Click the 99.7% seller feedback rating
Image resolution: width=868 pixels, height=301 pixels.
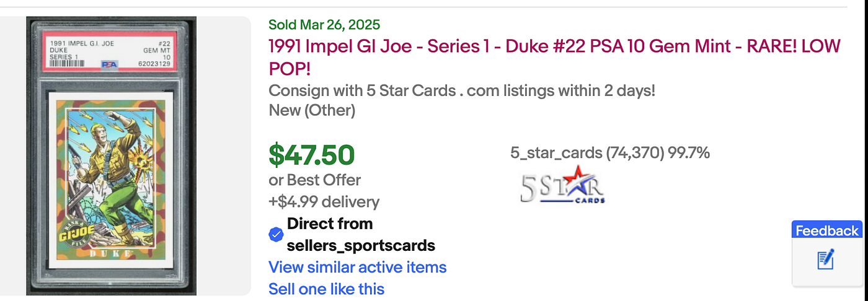click(x=688, y=152)
